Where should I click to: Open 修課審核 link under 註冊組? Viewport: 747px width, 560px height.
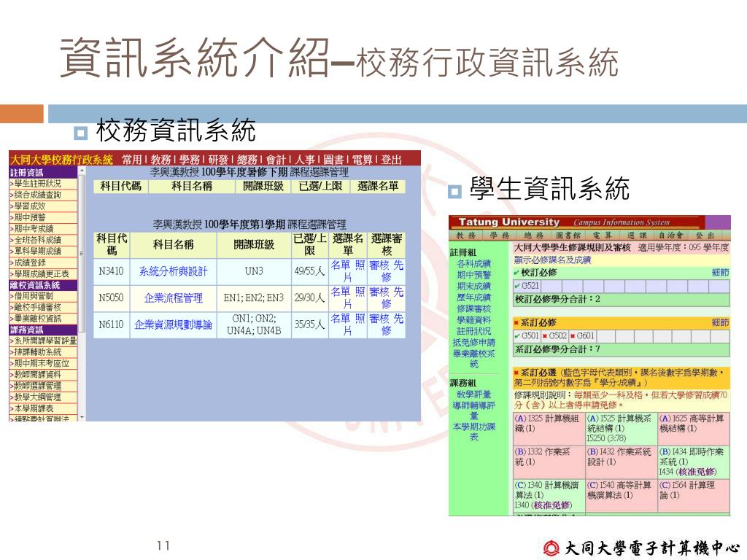click(x=474, y=308)
